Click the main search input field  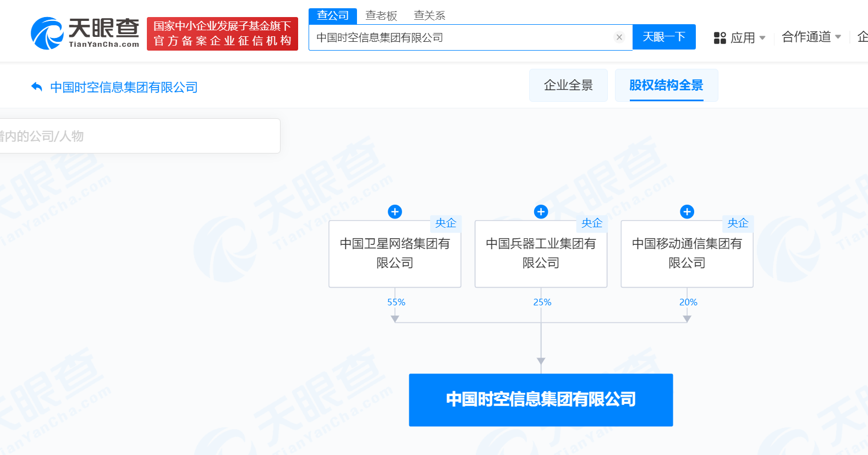click(x=462, y=37)
